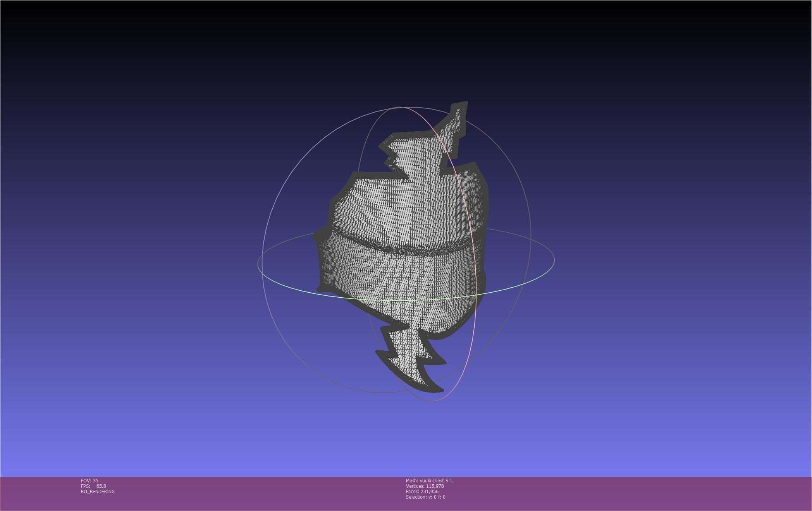Click the wireframe chest mesh model
The width and height of the screenshot is (812, 511).
401,248
